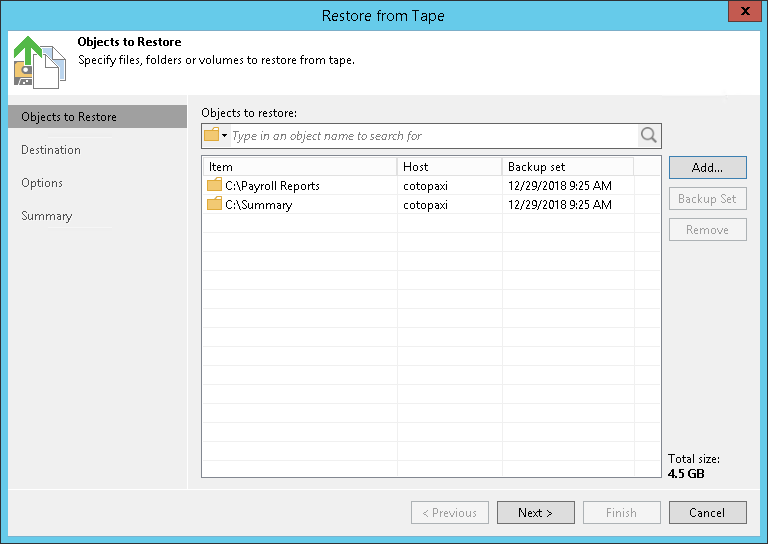The image size is (768, 544).
Task: Click the Restore from Tape wizard icon
Action: click(x=40, y=63)
